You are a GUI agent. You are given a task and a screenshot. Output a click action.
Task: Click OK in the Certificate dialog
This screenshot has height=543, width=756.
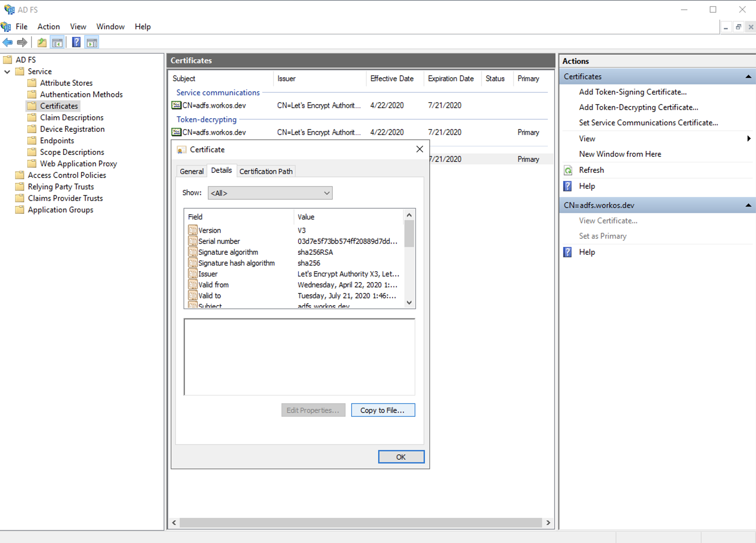[x=401, y=457]
